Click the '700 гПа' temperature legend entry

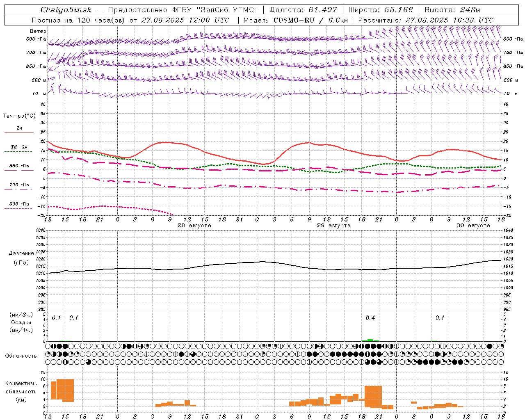tap(19, 185)
